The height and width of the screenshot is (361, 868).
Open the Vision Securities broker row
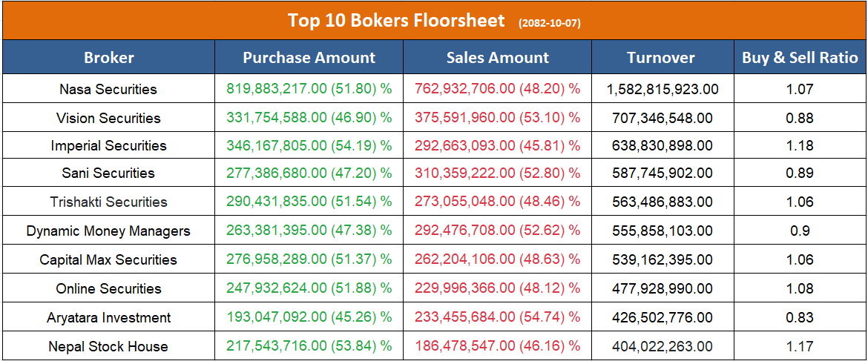tap(108, 118)
